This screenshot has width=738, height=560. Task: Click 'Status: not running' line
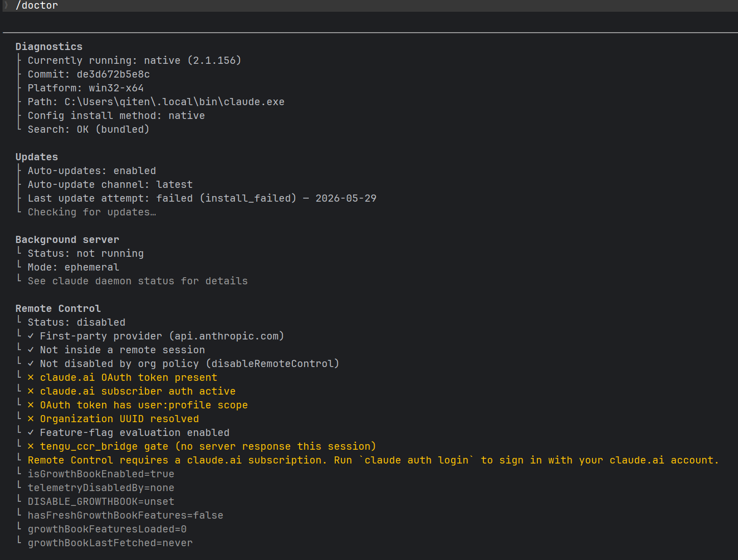coord(86,254)
